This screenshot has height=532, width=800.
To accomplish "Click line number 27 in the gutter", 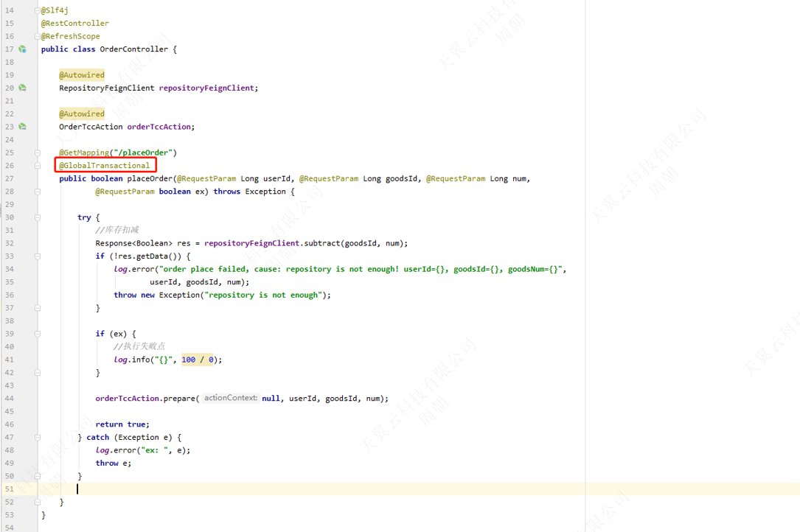I will (x=10, y=178).
